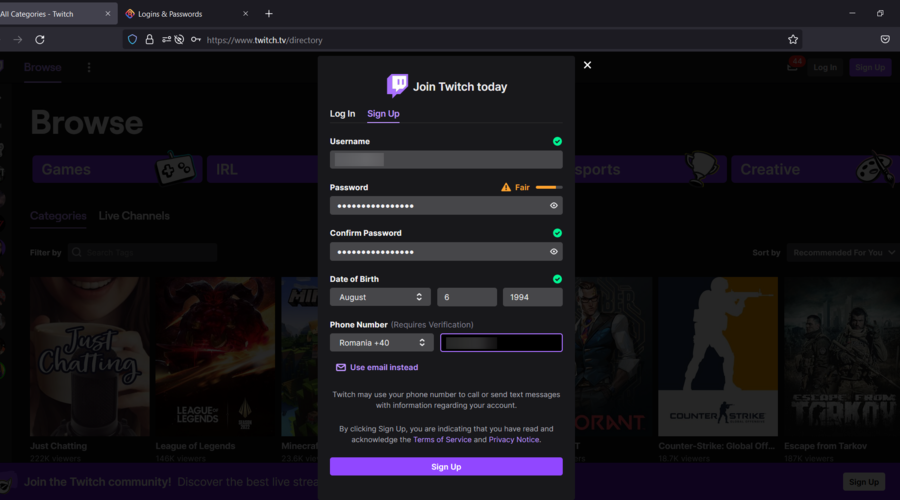This screenshot has width=900, height=500.
Task: Open the permissions icon in address bar
Action: pyautogui.click(x=166, y=40)
